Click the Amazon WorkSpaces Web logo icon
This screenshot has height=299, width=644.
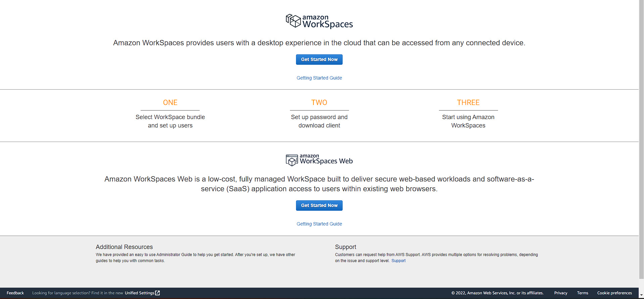(292, 160)
